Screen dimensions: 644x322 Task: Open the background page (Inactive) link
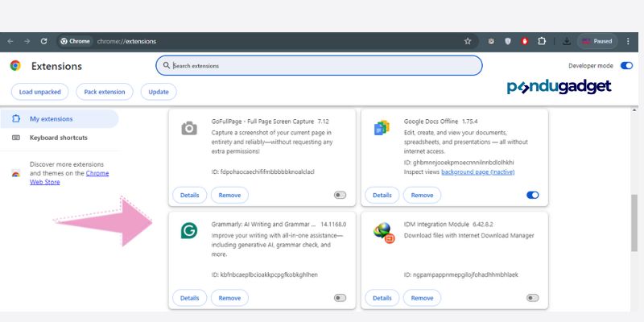(477, 172)
